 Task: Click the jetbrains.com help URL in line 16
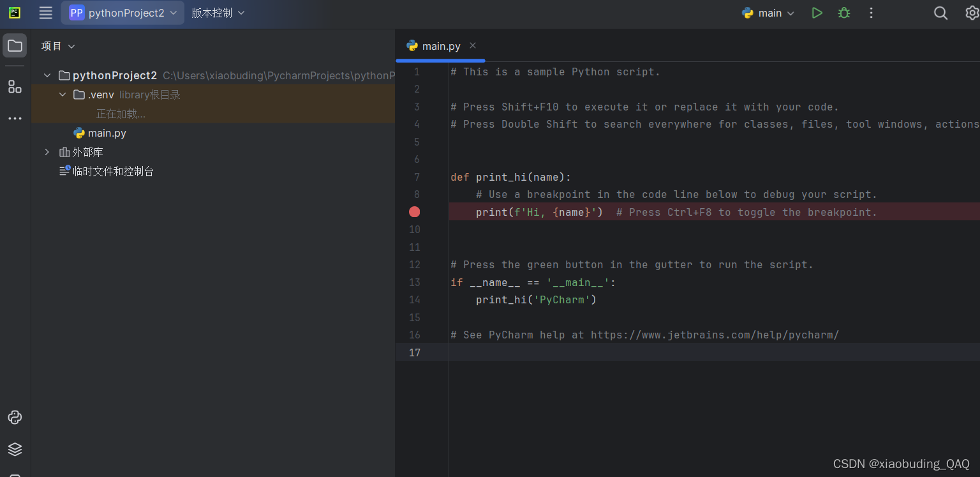715,335
